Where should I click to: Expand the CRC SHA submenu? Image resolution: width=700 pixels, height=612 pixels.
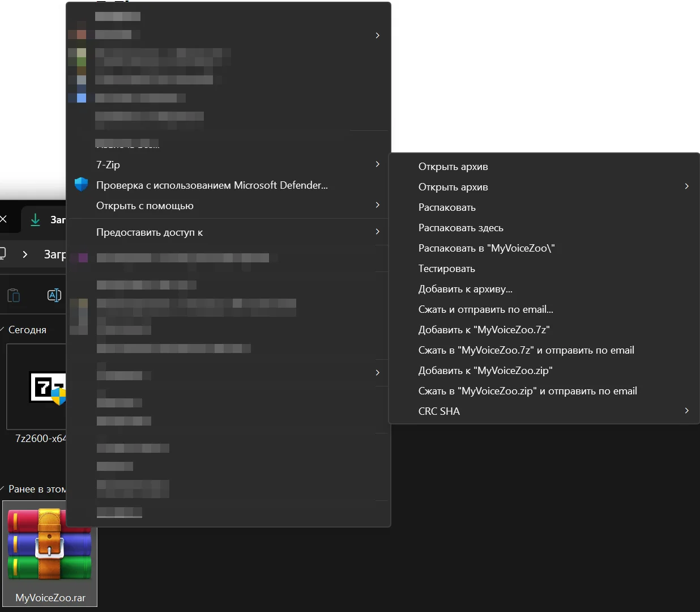coord(686,411)
